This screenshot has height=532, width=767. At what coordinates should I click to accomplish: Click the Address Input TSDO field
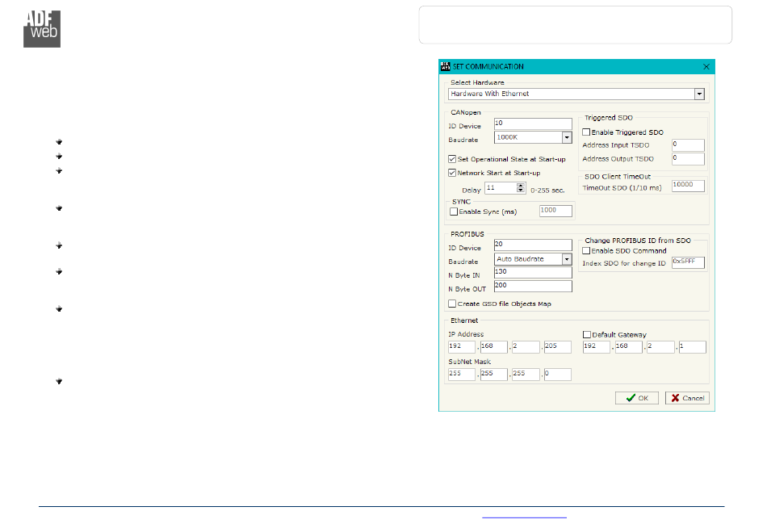coord(688,145)
